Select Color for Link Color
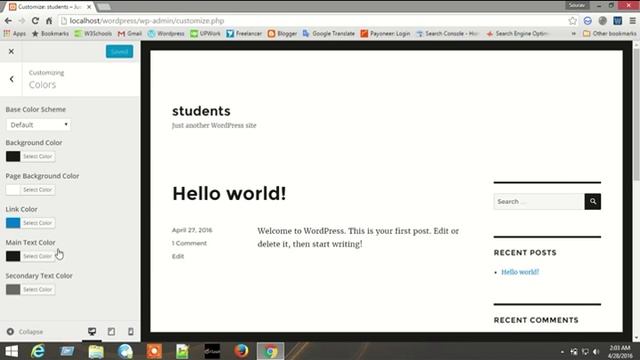 point(38,223)
